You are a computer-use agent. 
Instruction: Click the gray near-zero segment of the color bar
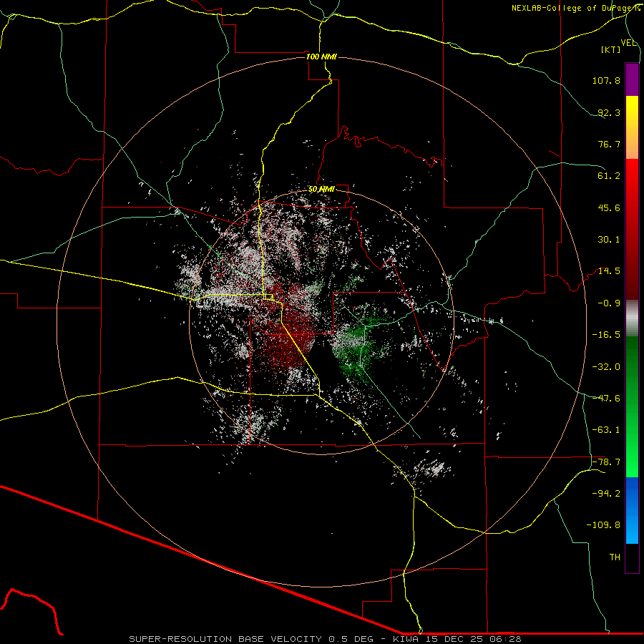click(632, 318)
